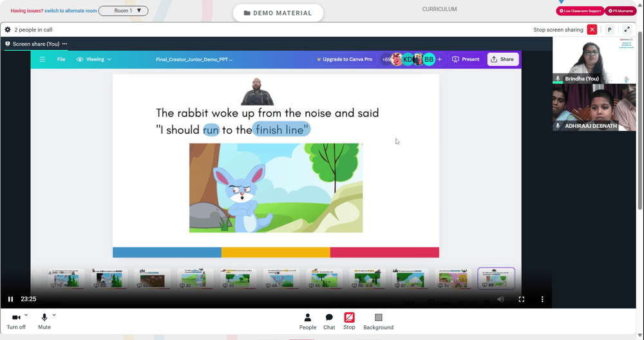Open the Curriculum tab

439,9
